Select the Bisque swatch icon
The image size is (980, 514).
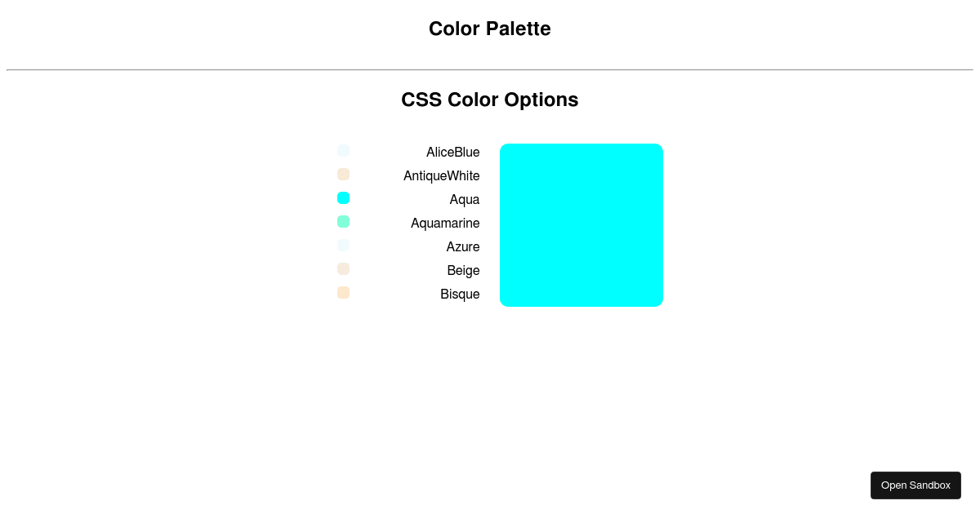pos(344,293)
